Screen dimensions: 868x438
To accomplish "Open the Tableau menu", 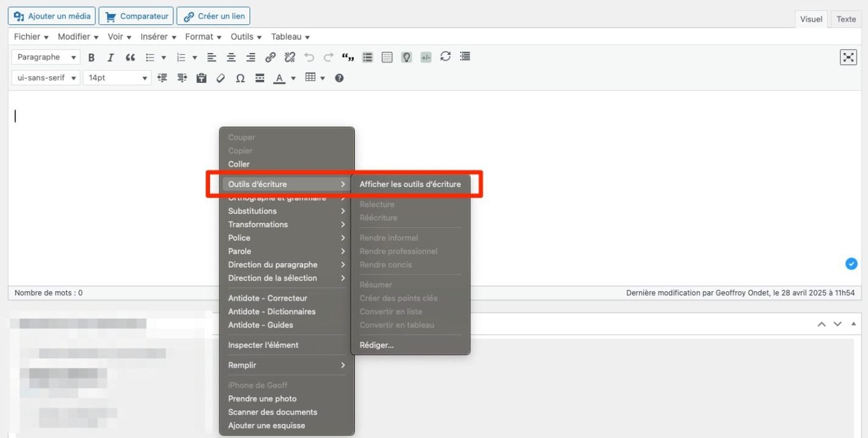I will [x=290, y=37].
